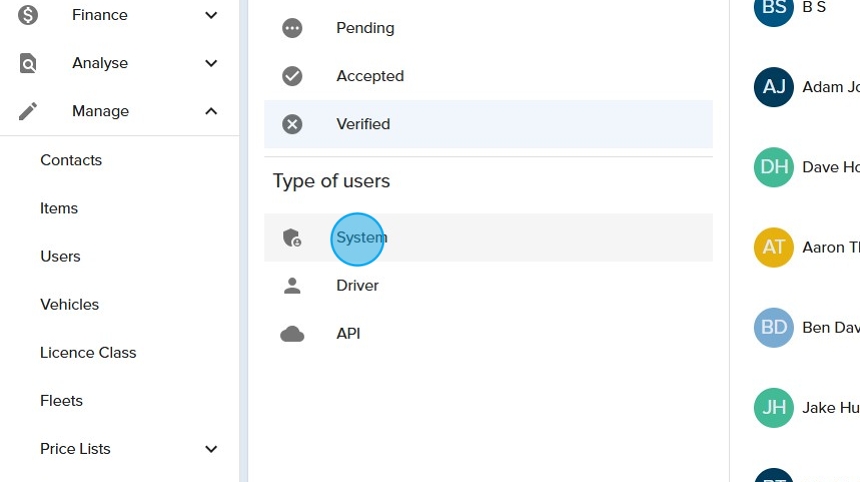Filter users by Driver type
The width and height of the screenshot is (860, 482).
point(357,286)
